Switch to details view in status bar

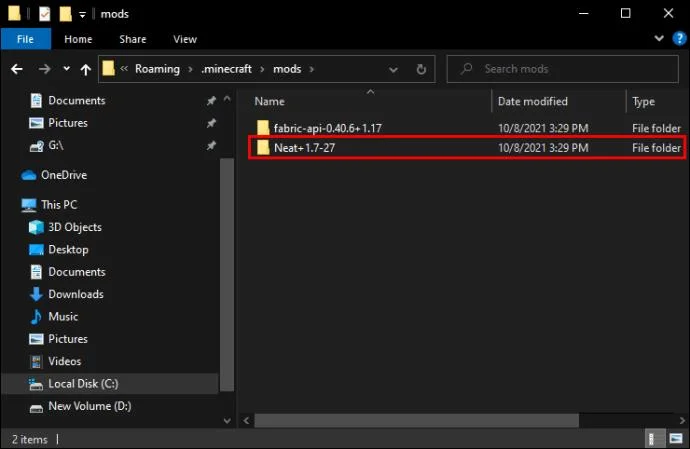point(652,438)
